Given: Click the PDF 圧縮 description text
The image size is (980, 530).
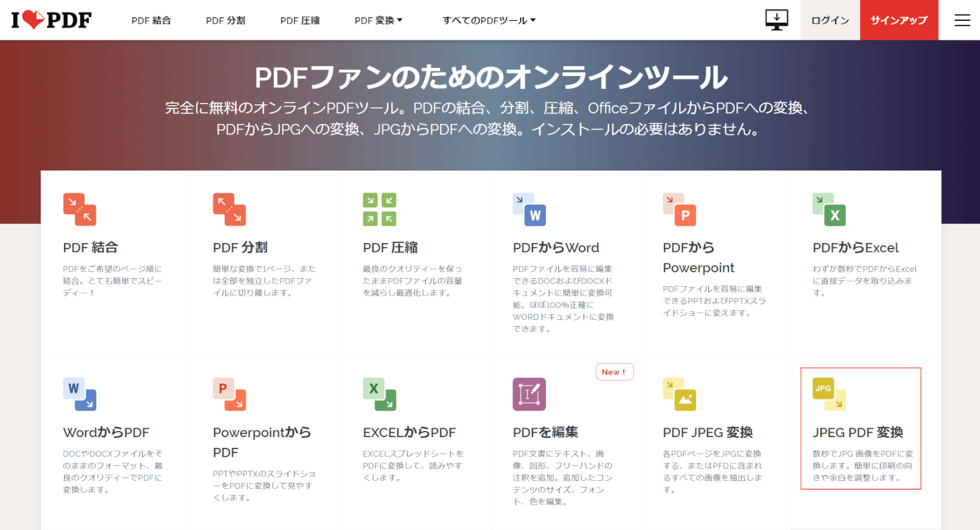Looking at the screenshot, I should (x=413, y=281).
